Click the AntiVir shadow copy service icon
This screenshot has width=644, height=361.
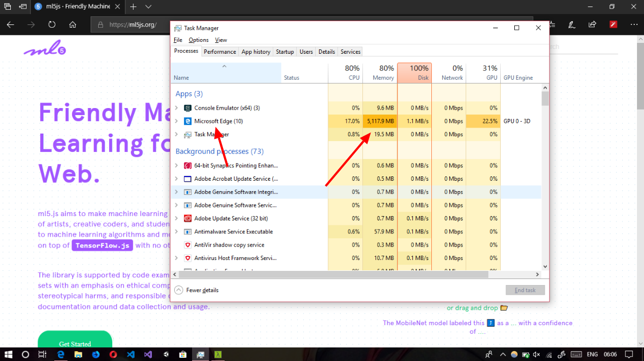click(x=187, y=245)
